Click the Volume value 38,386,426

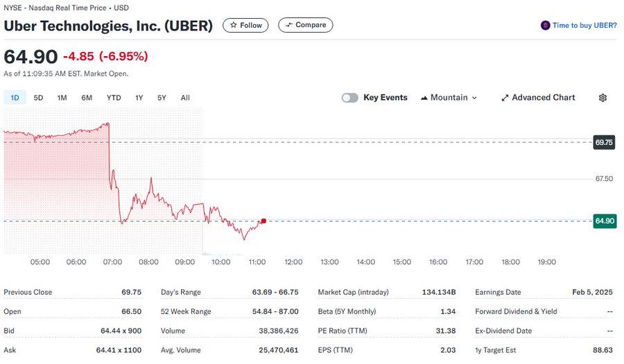pyautogui.click(x=279, y=331)
